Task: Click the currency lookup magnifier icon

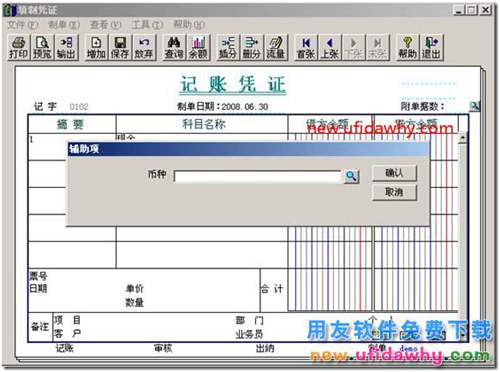Action: (351, 176)
